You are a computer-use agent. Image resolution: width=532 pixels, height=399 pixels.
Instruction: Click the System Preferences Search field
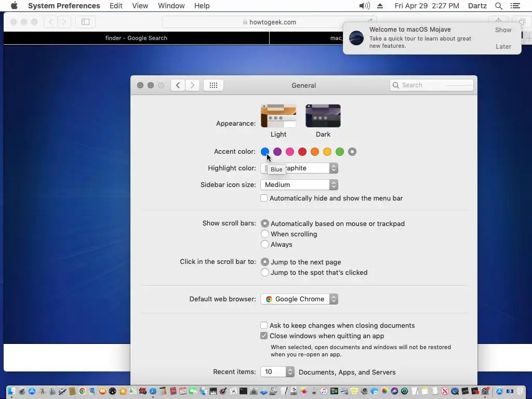(432, 85)
